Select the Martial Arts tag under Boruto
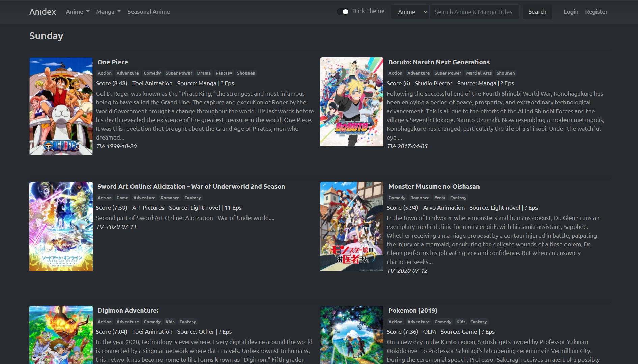 click(x=478, y=73)
